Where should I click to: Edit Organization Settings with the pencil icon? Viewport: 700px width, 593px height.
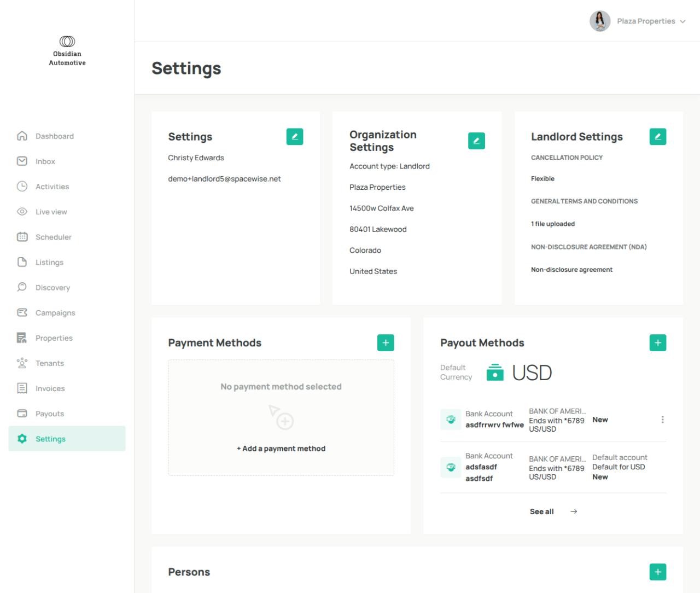tap(476, 141)
